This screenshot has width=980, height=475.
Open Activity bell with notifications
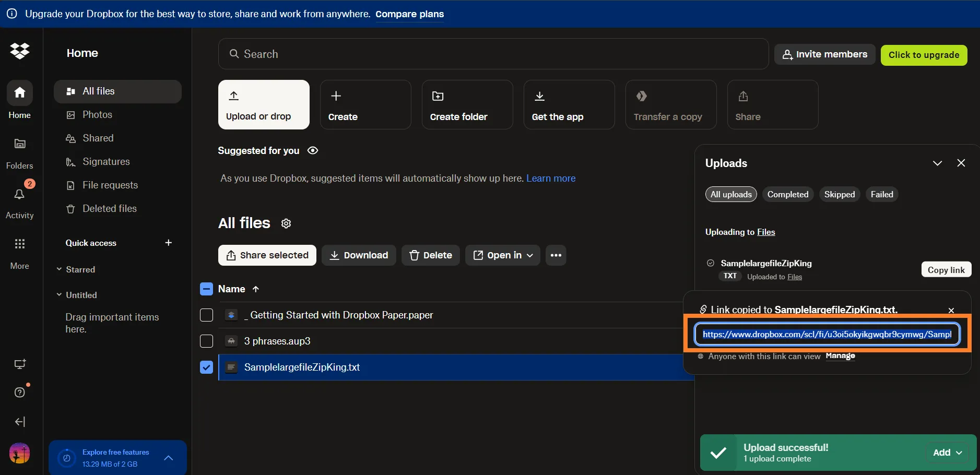[x=20, y=201]
